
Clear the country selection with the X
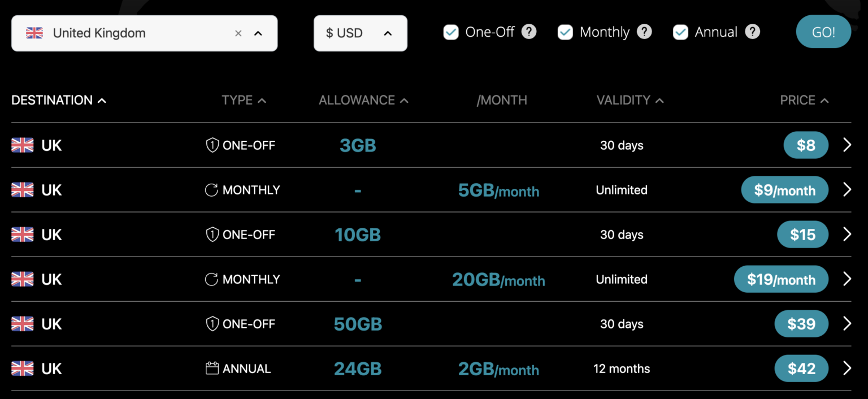click(238, 33)
